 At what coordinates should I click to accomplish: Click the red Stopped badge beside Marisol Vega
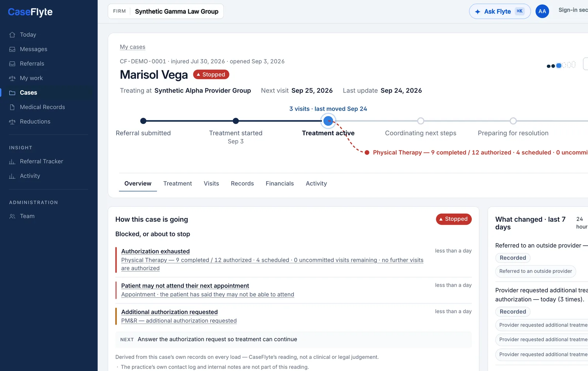click(211, 75)
